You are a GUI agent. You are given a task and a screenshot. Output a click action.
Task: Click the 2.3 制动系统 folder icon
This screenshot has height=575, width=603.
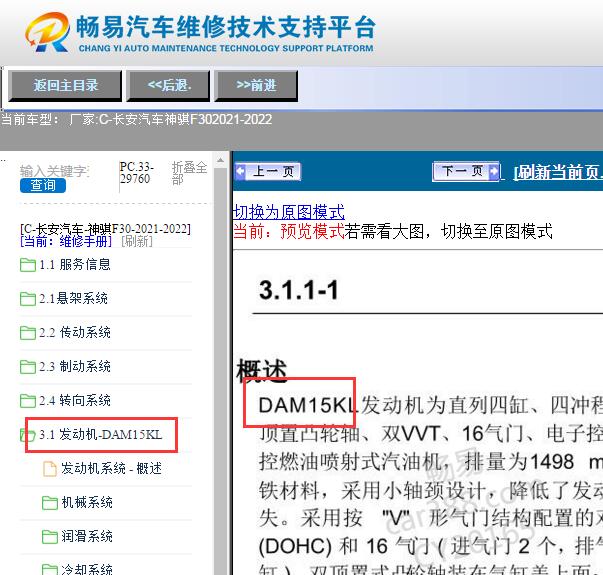click(28, 367)
